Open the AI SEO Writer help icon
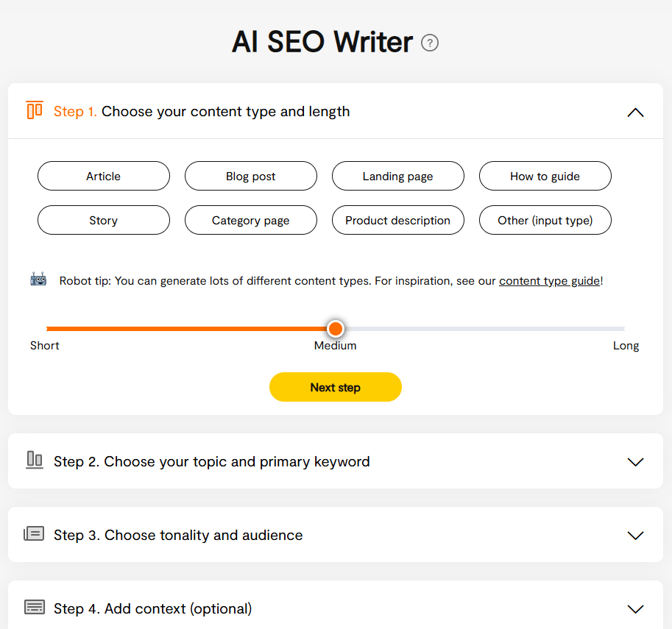 click(429, 43)
